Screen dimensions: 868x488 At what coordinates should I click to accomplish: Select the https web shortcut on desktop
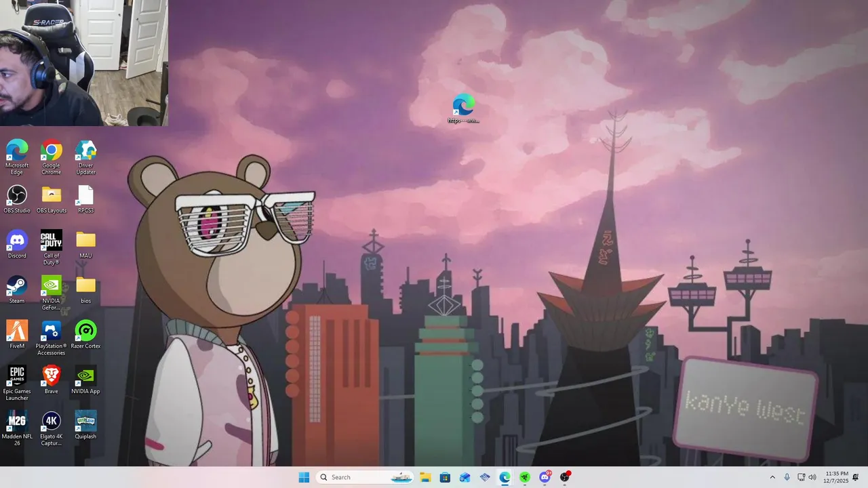(x=464, y=108)
